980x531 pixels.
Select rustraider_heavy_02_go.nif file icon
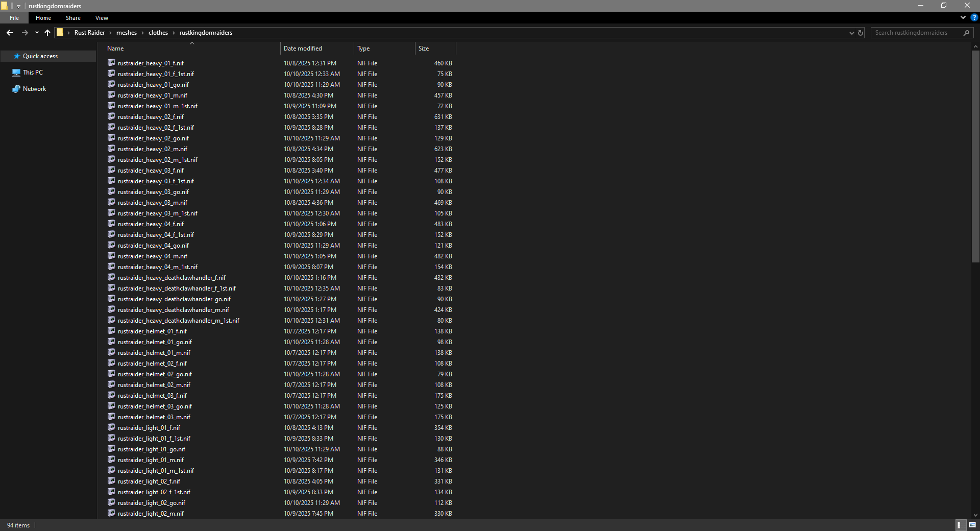(x=111, y=138)
